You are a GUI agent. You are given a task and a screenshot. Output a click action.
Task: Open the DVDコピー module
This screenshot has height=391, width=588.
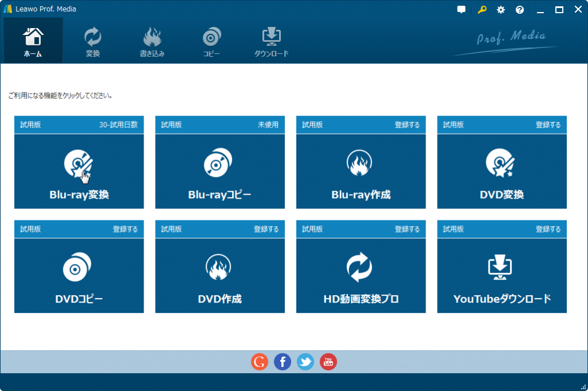coord(79,270)
